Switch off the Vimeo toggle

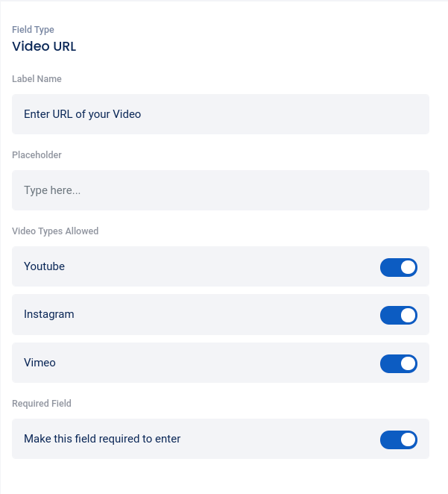coord(398,363)
